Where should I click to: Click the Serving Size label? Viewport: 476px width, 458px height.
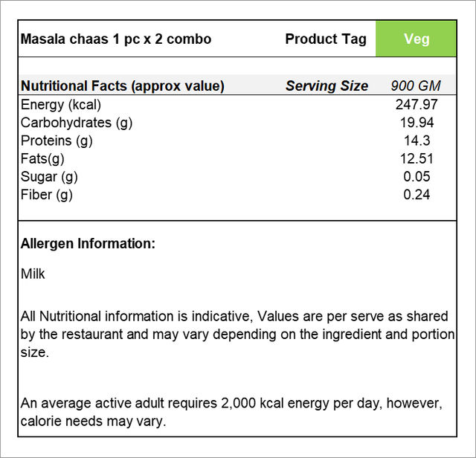tap(327, 86)
